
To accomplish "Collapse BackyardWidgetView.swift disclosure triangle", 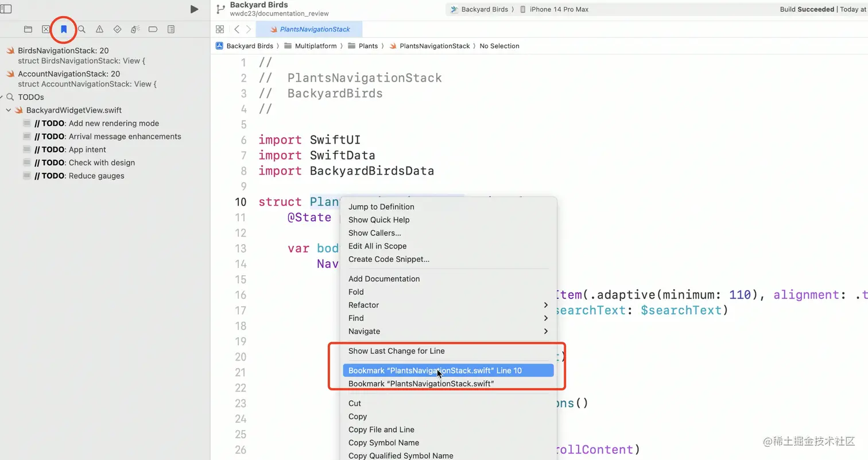I will (x=9, y=110).
